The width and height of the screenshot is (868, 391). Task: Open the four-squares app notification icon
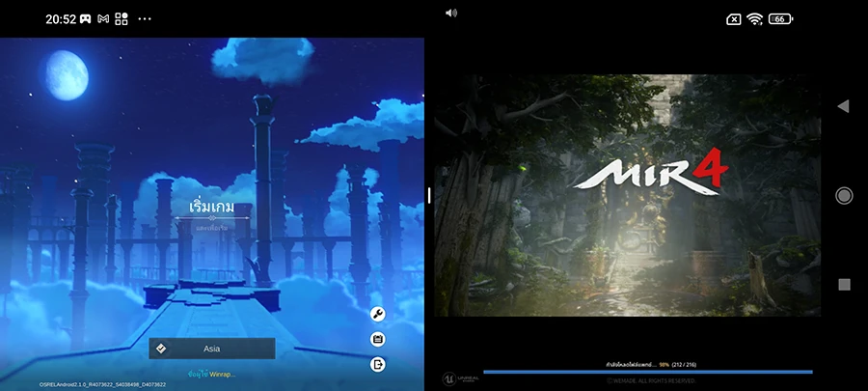tap(122, 19)
